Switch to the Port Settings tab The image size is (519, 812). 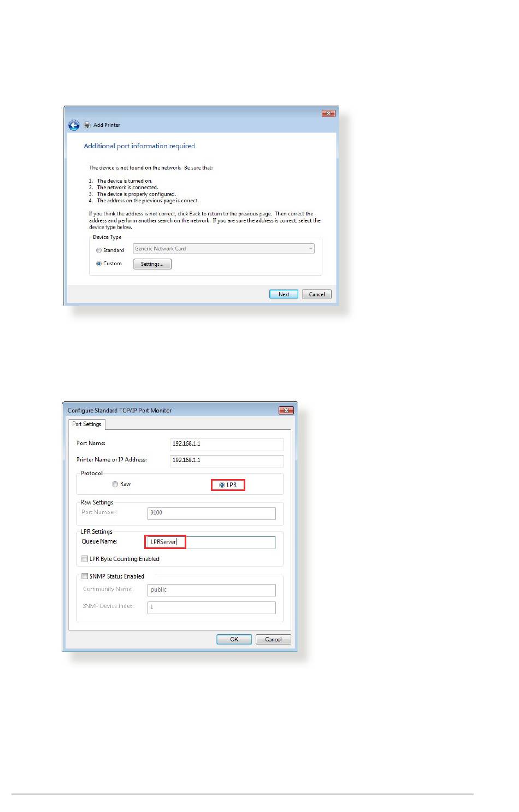click(x=87, y=424)
